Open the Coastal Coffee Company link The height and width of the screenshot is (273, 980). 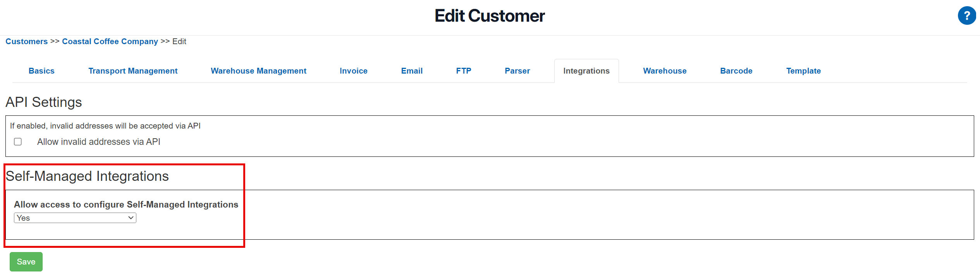coord(110,41)
